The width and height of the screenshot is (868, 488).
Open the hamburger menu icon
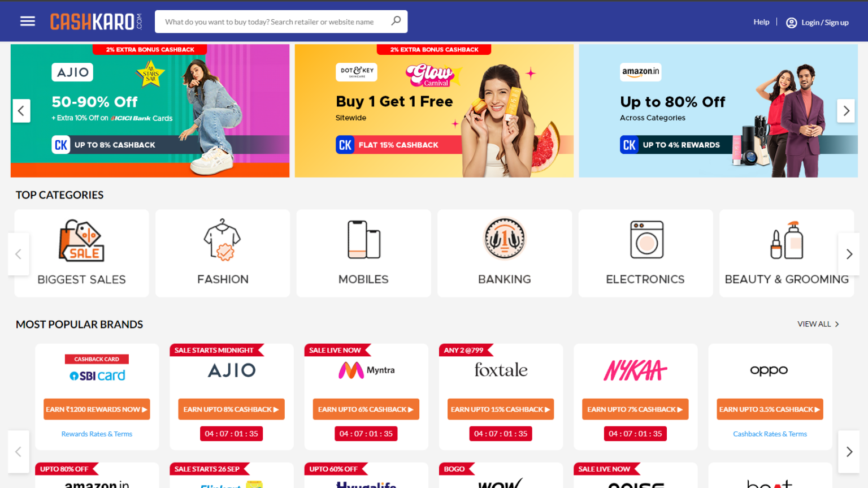point(27,21)
